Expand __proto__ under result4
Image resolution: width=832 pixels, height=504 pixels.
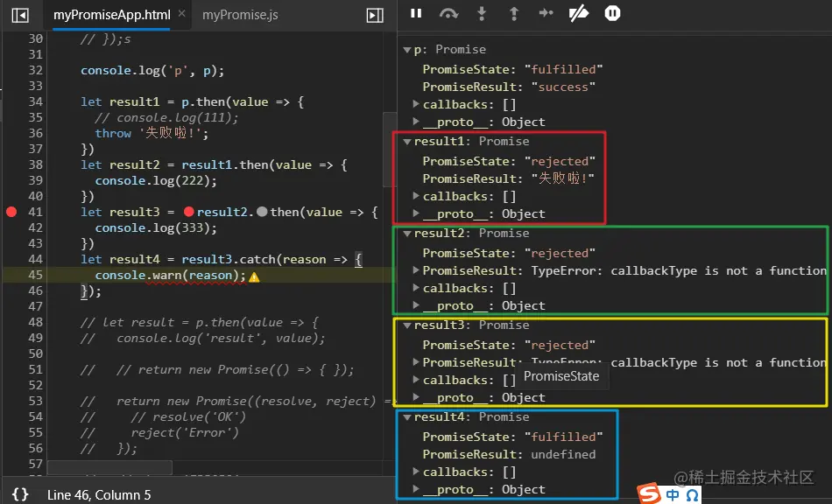pyautogui.click(x=416, y=488)
